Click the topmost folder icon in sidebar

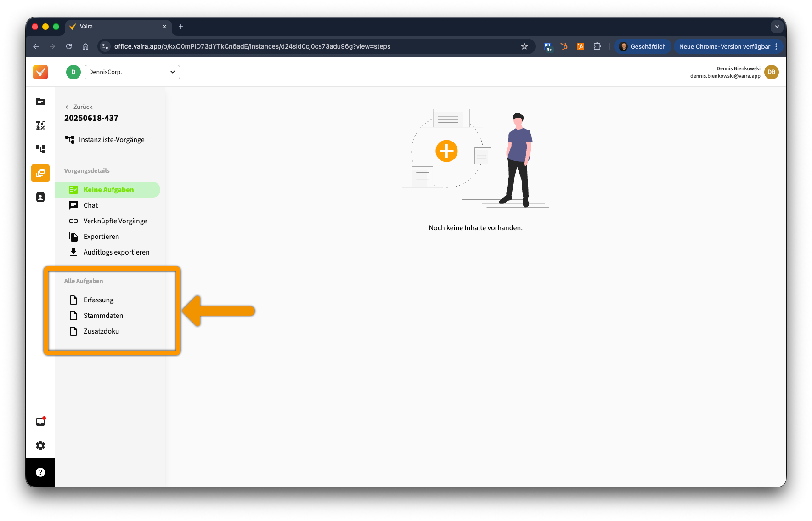[40, 102]
